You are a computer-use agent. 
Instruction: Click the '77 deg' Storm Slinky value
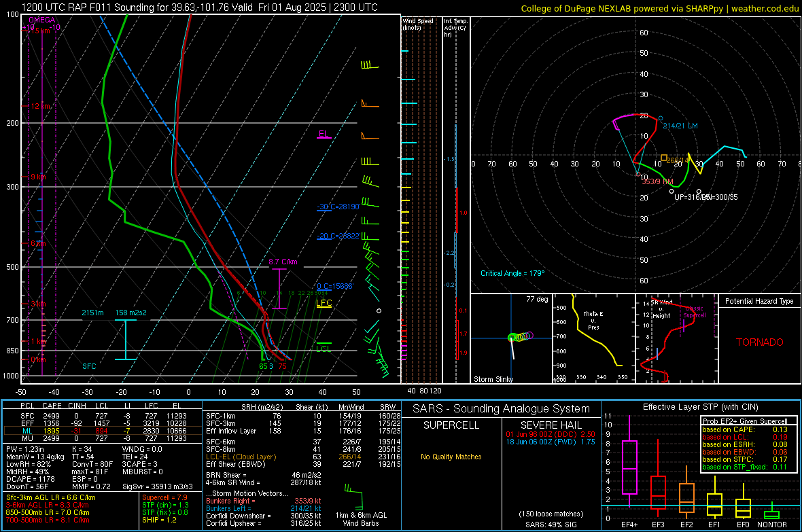537,299
